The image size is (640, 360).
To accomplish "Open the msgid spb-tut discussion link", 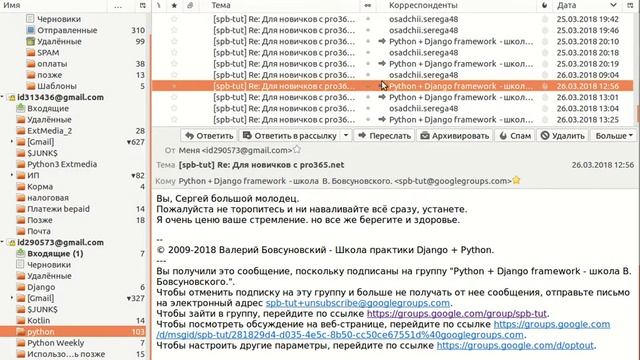I will coord(340,335).
